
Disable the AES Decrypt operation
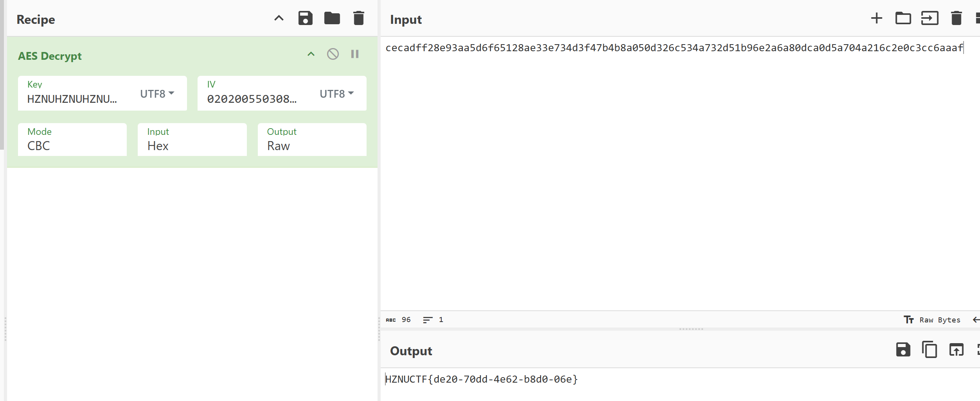[333, 54]
